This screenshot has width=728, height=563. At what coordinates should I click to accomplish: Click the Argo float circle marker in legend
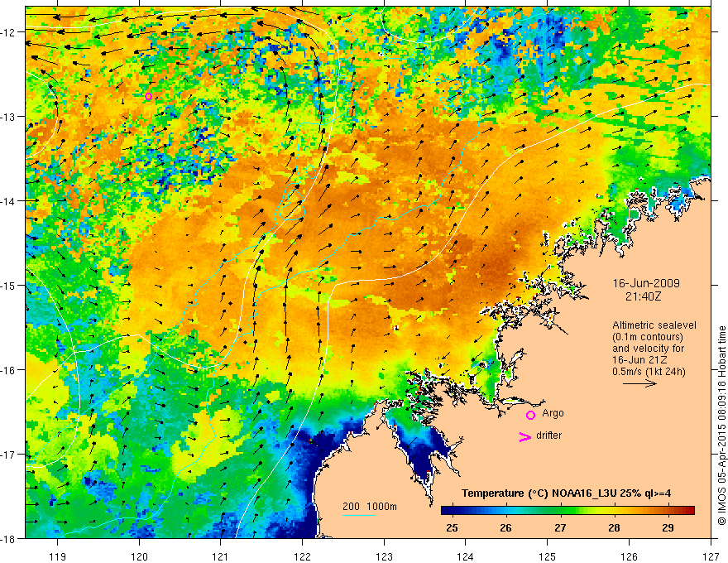tap(530, 415)
